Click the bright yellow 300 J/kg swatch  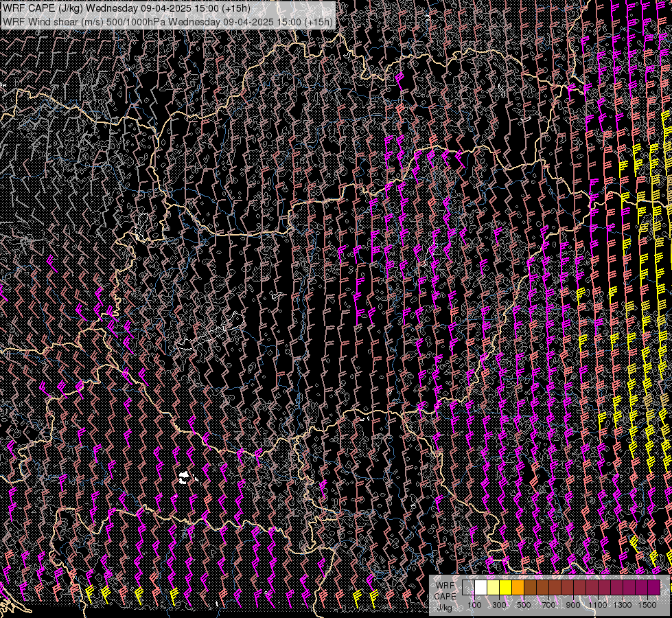click(x=506, y=587)
